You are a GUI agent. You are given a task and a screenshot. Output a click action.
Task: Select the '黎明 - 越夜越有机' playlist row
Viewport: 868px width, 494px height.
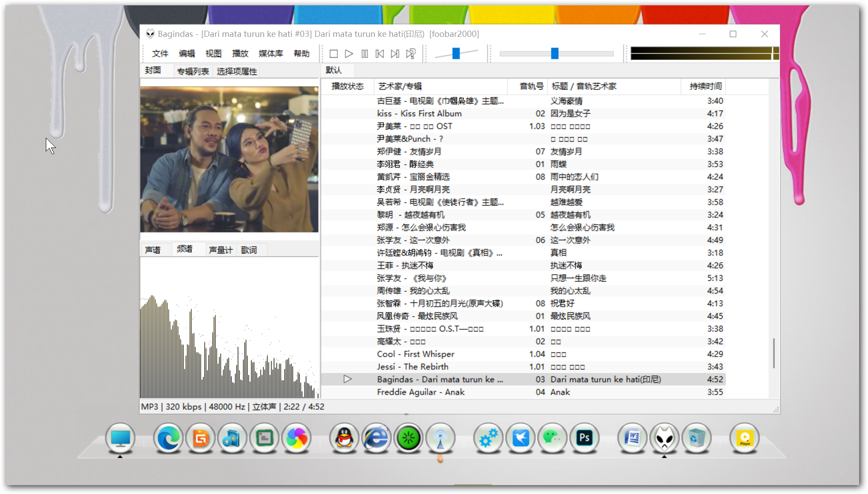524,215
